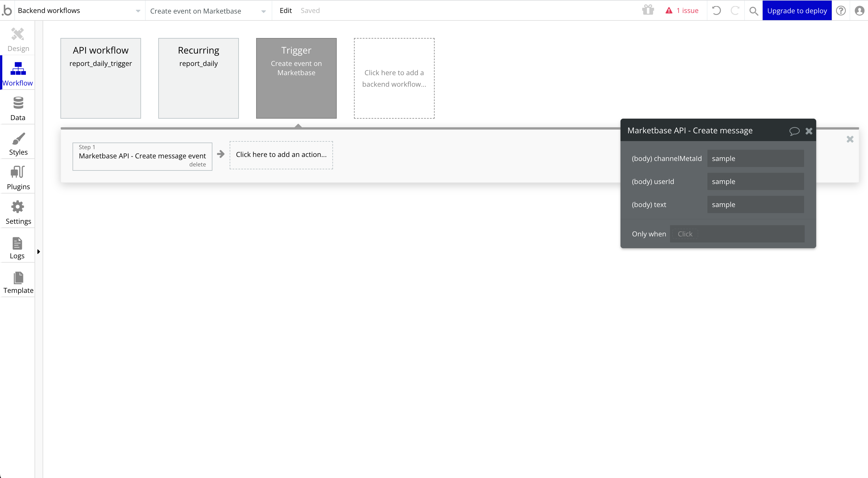This screenshot has width=868, height=478.
Task: Open the comment bubble in property panel
Action: tap(794, 131)
